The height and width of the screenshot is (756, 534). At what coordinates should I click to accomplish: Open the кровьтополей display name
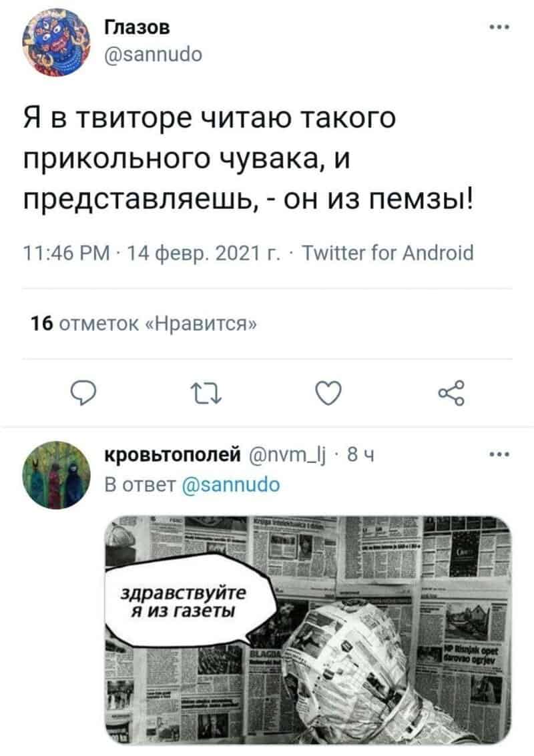coord(173,454)
